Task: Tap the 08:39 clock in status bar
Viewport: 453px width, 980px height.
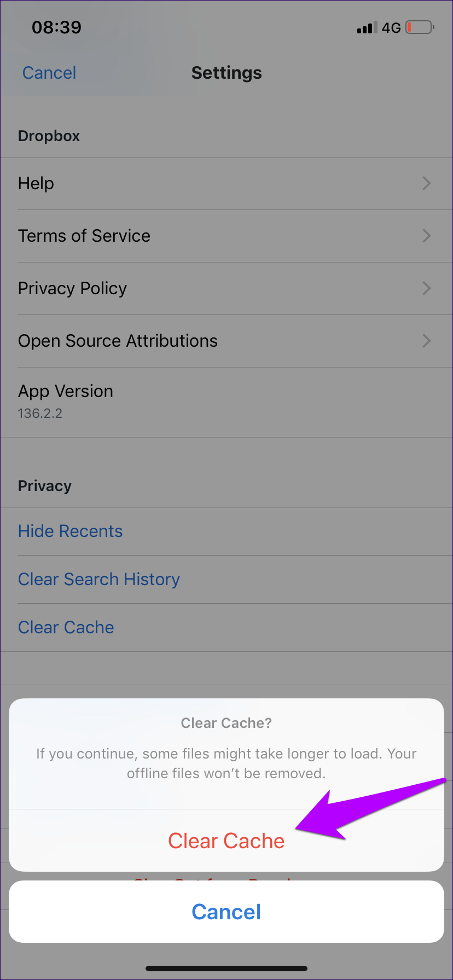Action: click(x=56, y=27)
